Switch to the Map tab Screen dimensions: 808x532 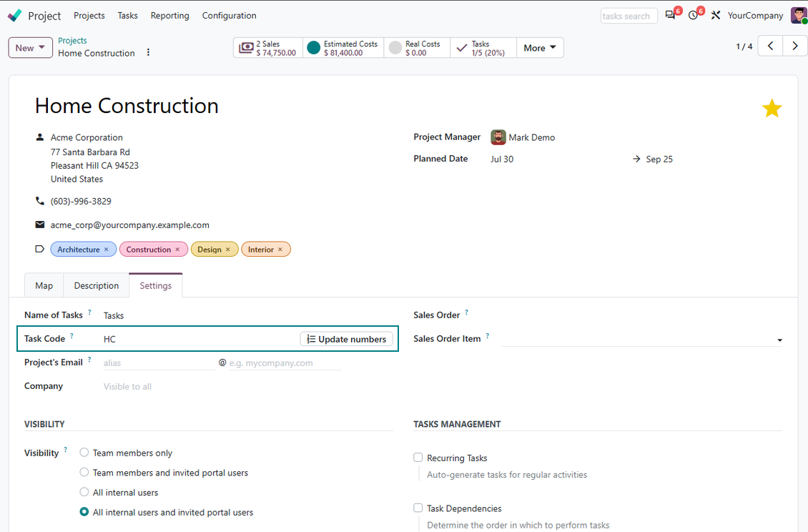(44, 285)
